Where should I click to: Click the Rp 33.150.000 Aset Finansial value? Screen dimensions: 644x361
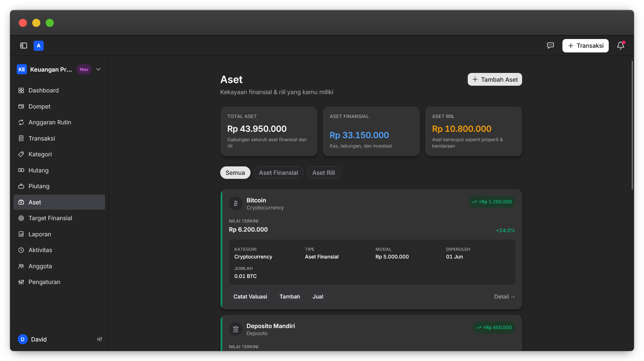pyautogui.click(x=359, y=135)
